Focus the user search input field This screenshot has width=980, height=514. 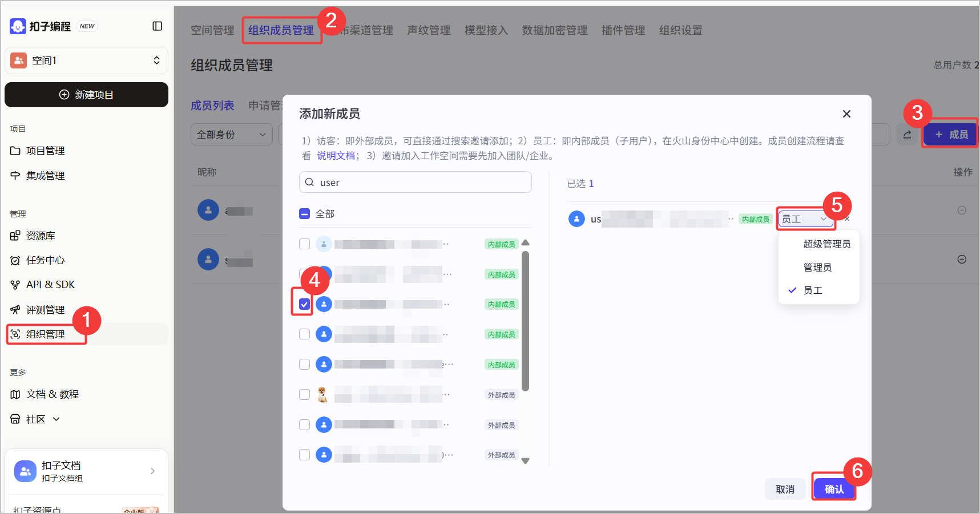coord(422,183)
